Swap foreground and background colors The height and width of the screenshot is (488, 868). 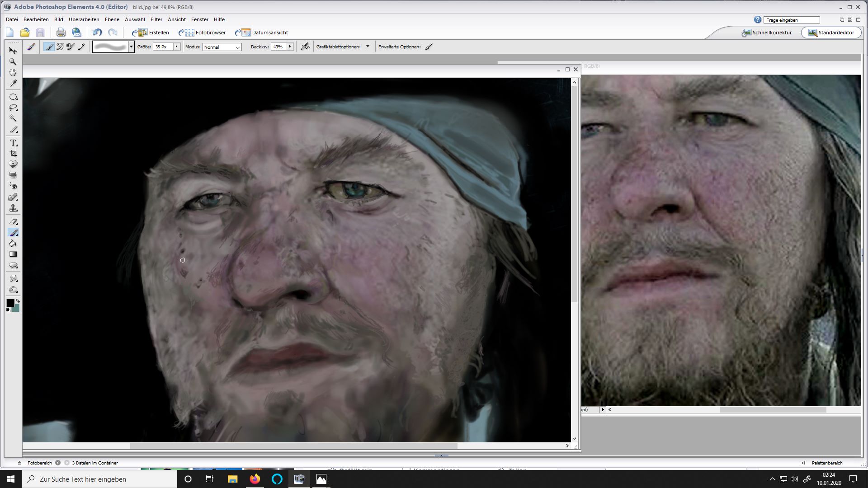(18, 300)
